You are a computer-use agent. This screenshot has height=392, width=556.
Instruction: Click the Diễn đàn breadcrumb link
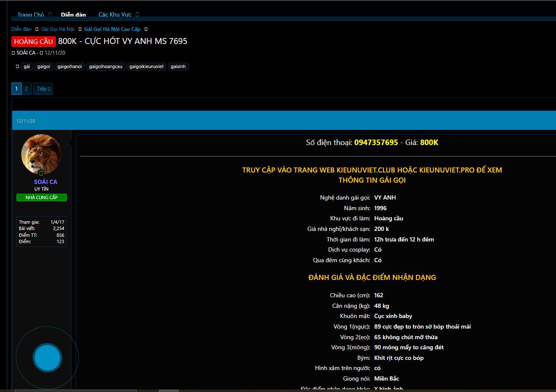[22, 29]
